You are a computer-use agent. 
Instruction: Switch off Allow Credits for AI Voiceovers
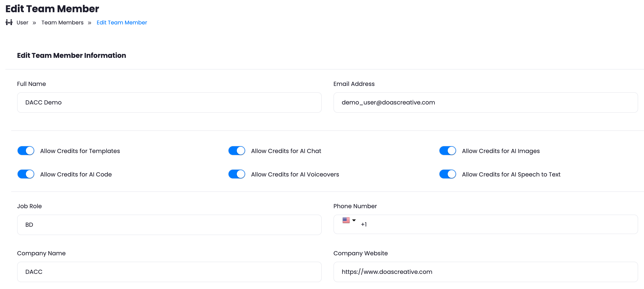tap(237, 174)
